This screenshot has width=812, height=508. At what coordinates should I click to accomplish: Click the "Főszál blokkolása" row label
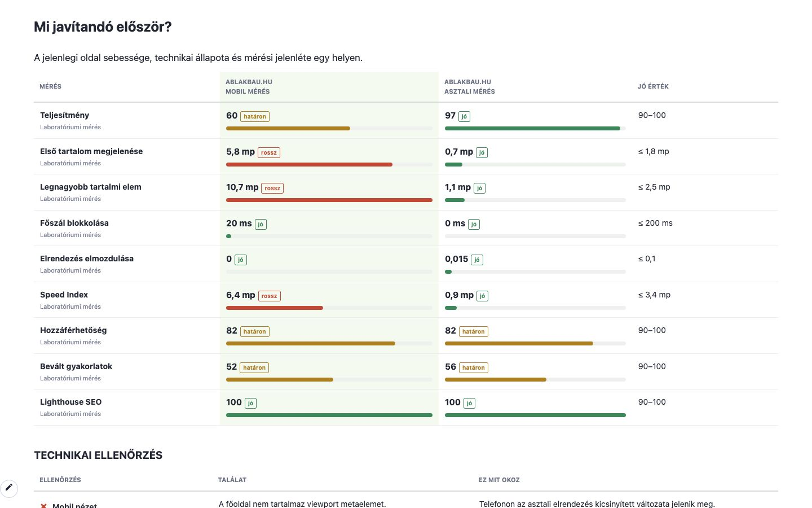point(74,223)
